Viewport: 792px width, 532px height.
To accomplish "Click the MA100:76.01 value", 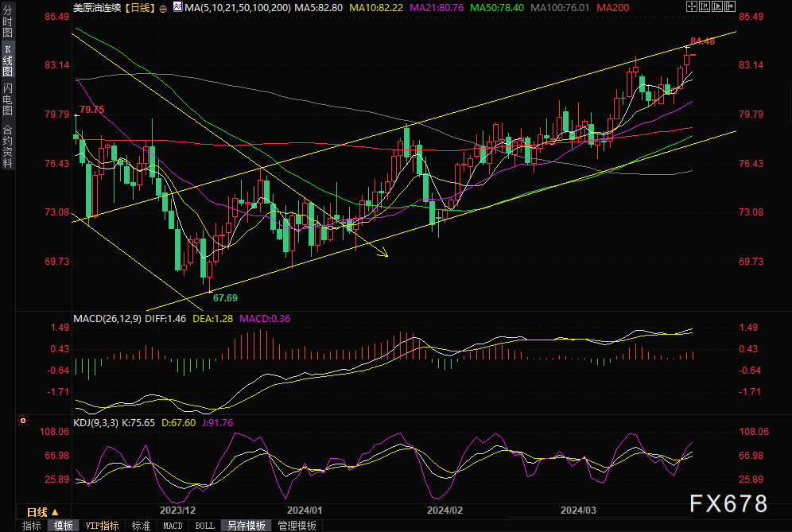I will [x=560, y=8].
